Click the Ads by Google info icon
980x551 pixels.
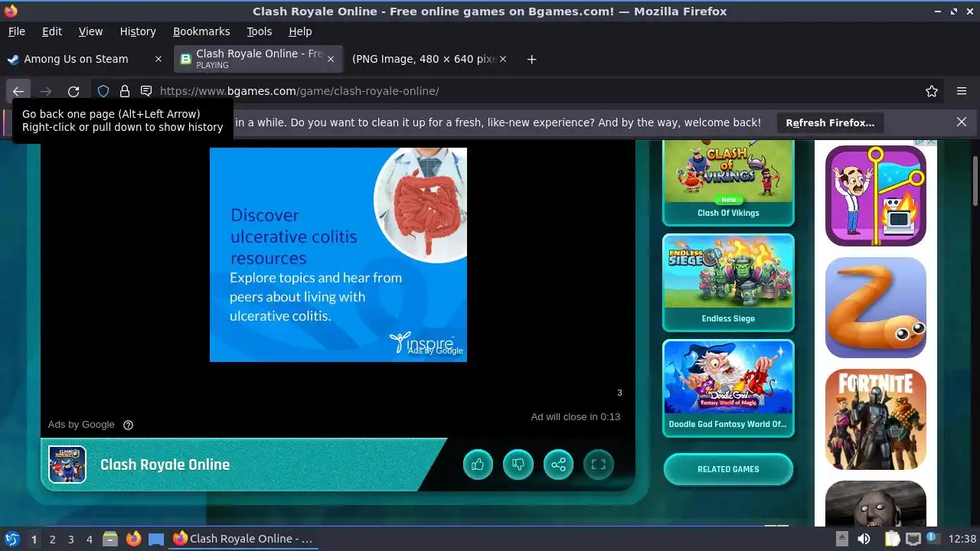point(129,425)
